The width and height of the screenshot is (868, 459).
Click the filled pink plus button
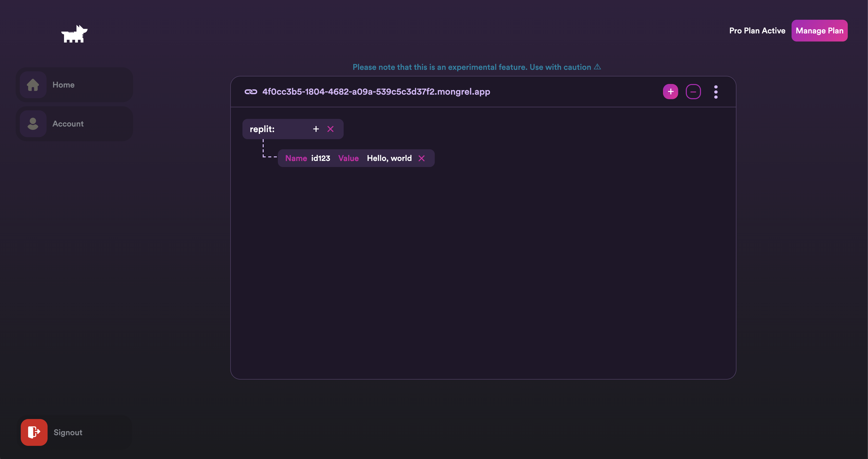point(670,92)
